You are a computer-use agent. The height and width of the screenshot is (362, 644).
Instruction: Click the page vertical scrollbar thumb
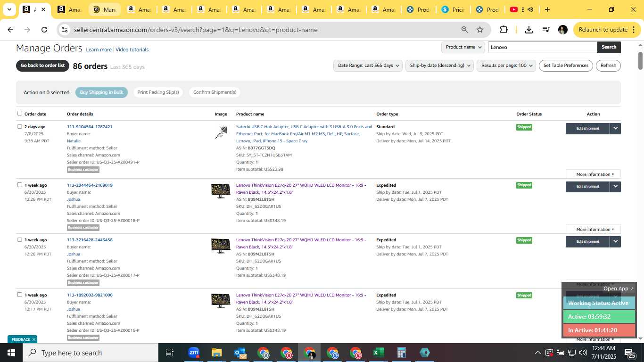640,60
